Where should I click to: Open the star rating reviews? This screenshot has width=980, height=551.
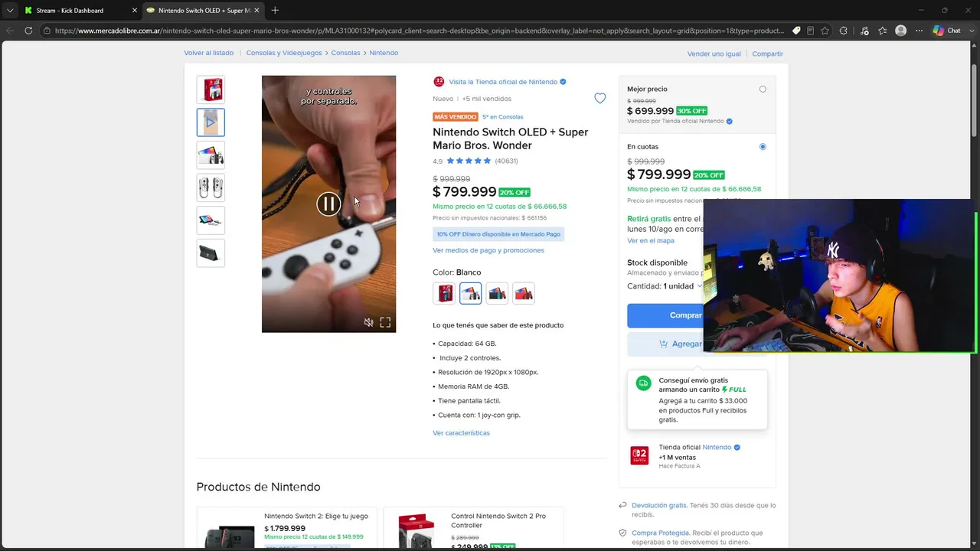click(x=469, y=161)
